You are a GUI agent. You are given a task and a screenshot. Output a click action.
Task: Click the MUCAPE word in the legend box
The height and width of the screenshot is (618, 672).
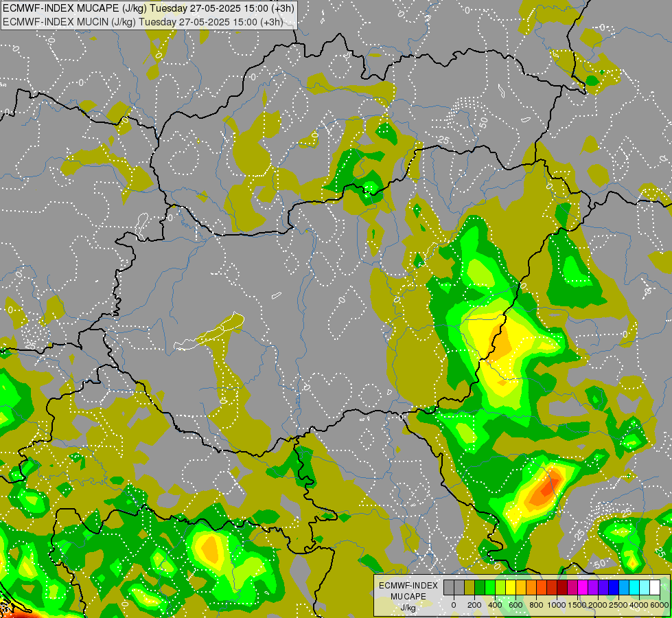408,597
